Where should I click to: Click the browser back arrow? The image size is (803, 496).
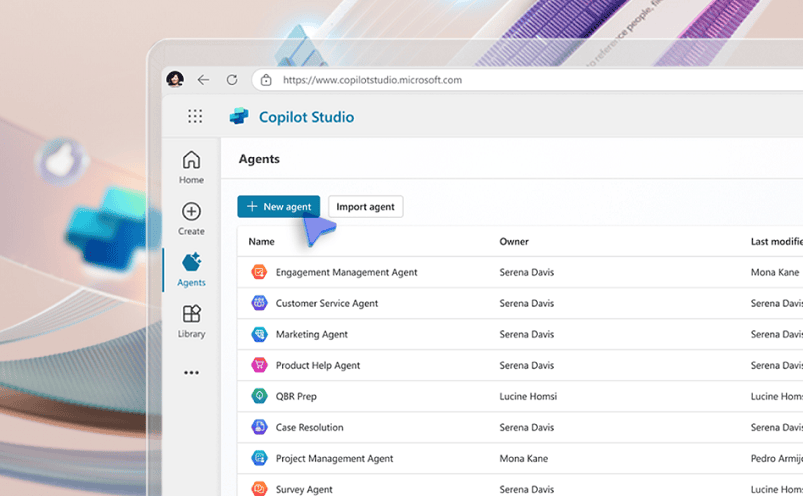pyautogui.click(x=203, y=80)
